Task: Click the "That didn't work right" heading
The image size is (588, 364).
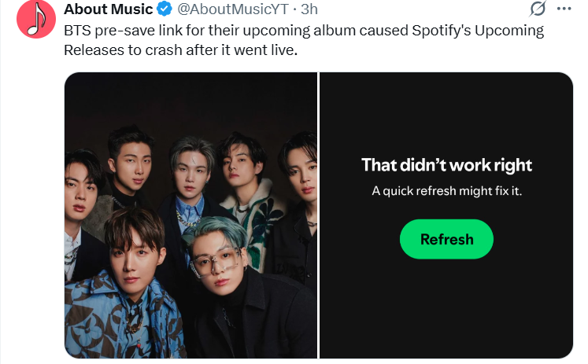Action: point(446,165)
